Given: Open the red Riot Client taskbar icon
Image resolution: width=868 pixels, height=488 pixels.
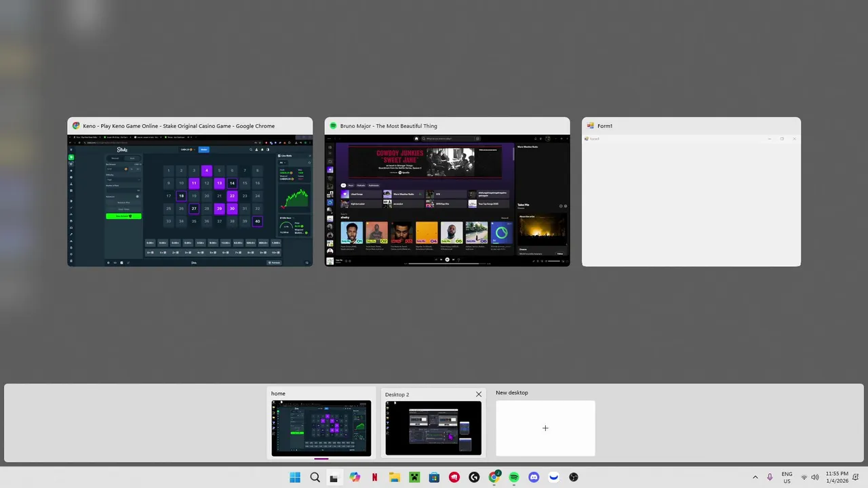Looking at the screenshot, I should 454,477.
